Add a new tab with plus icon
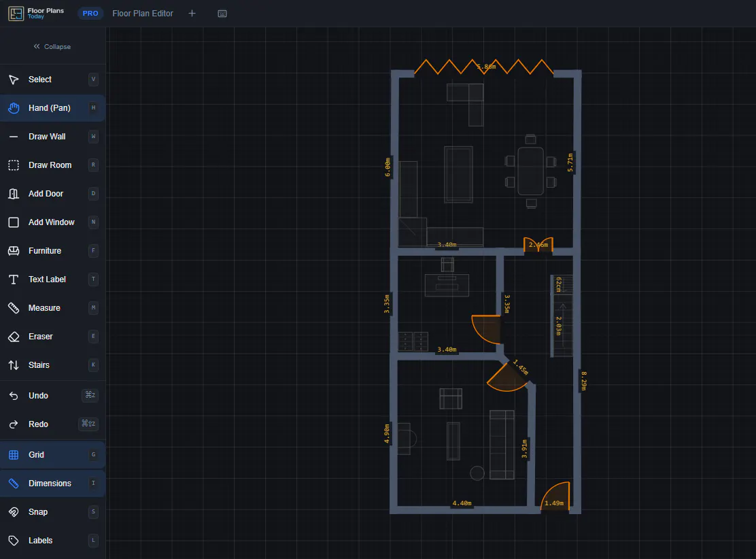756x559 pixels. pos(192,14)
